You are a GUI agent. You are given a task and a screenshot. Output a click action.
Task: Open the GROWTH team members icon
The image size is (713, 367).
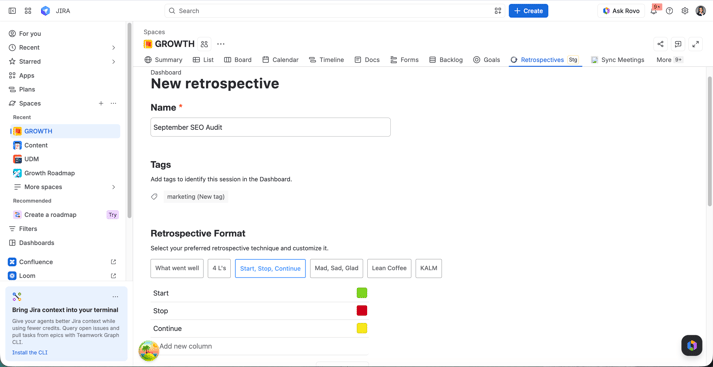click(x=205, y=44)
